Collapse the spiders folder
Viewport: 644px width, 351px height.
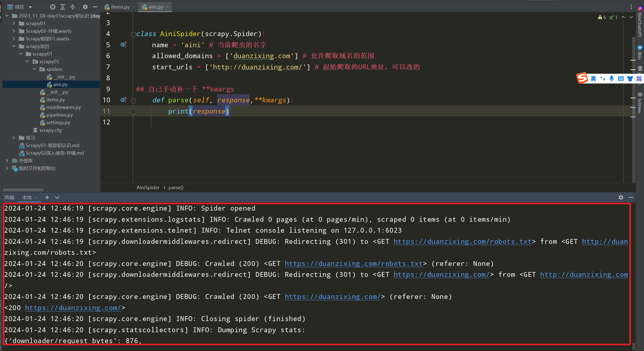(35, 69)
